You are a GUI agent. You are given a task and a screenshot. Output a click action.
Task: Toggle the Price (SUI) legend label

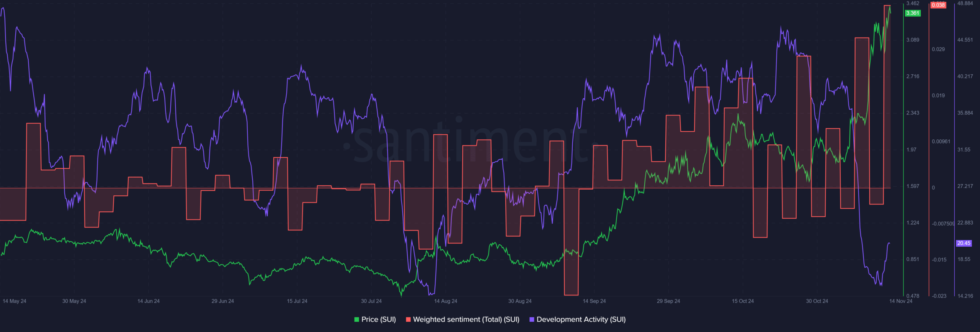coord(379,319)
